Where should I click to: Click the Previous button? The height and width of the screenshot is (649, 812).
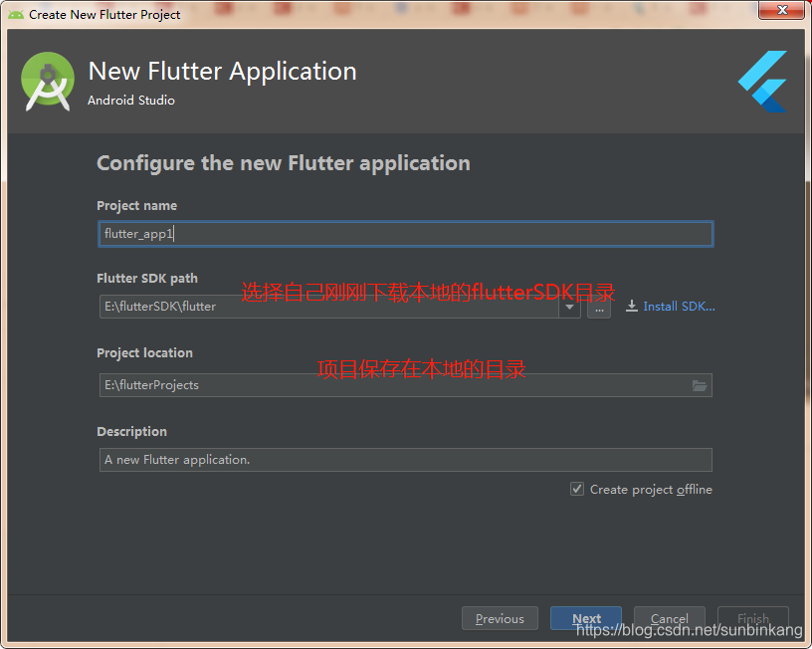click(x=500, y=618)
